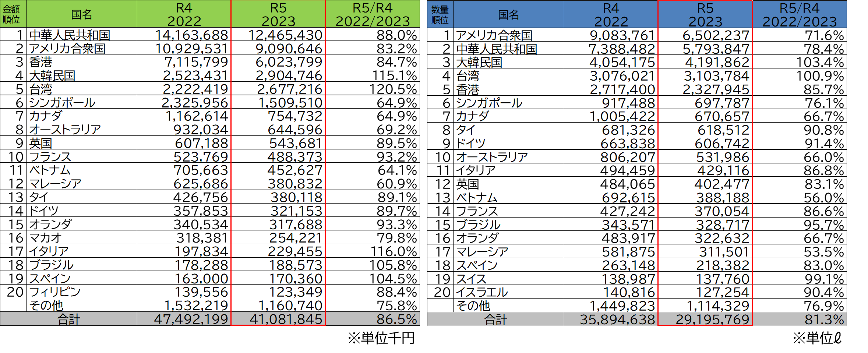Select the "103.4%" ratio cell

[x=800, y=62]
